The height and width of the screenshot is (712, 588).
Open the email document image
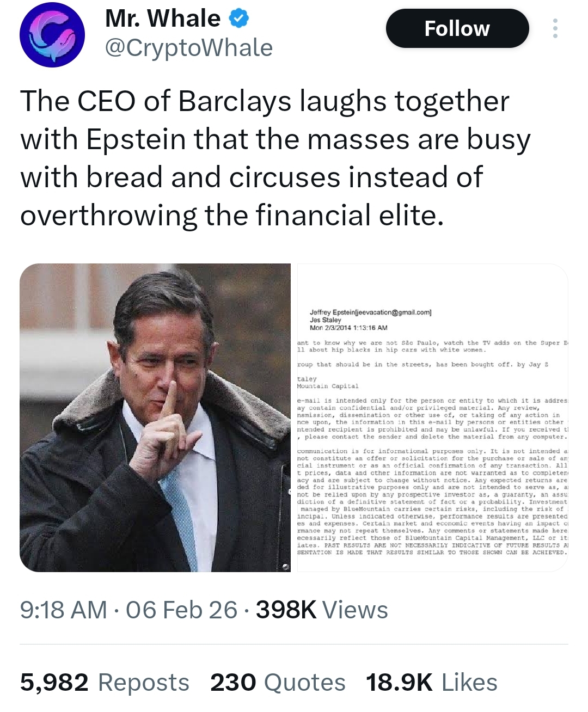(x=432, y=418)
